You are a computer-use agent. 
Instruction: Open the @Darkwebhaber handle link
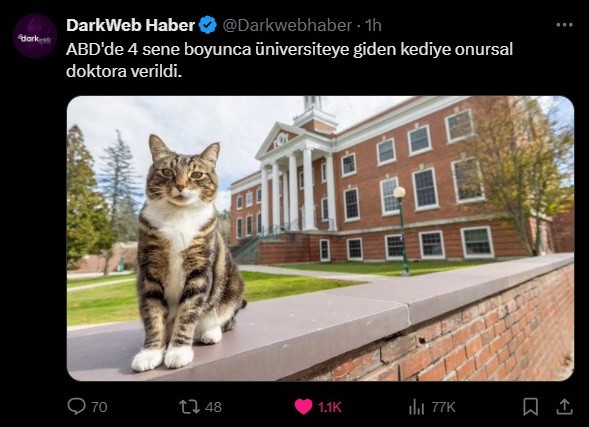[287, 26]
